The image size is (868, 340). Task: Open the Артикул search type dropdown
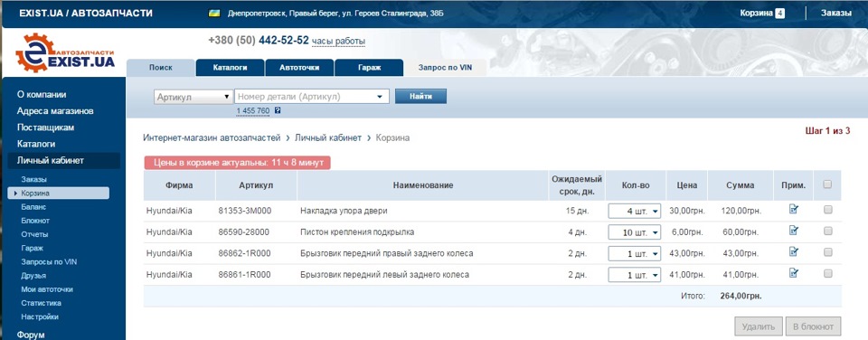click(x=193, y=97)
